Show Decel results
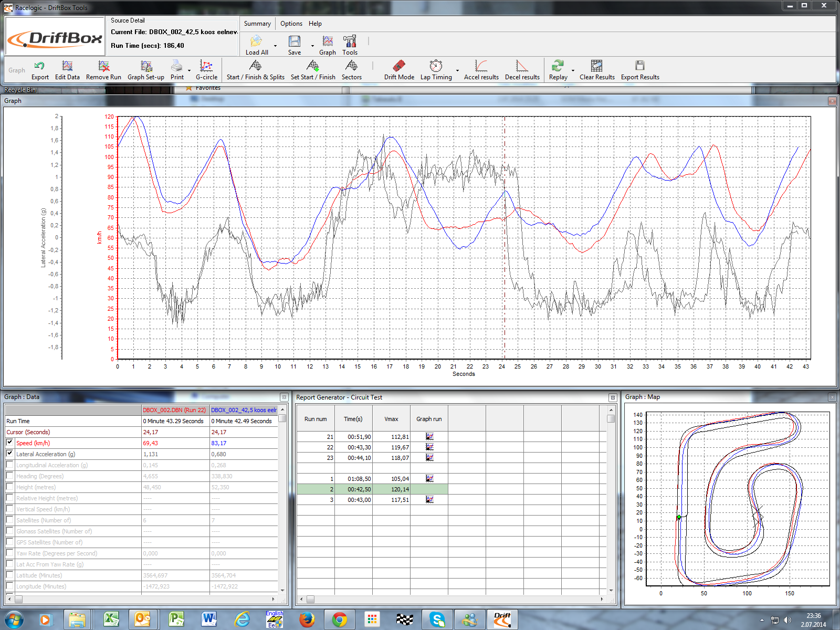Image resolution: width=840 pixels, height=630 pixels. click(x=522, y=70)
